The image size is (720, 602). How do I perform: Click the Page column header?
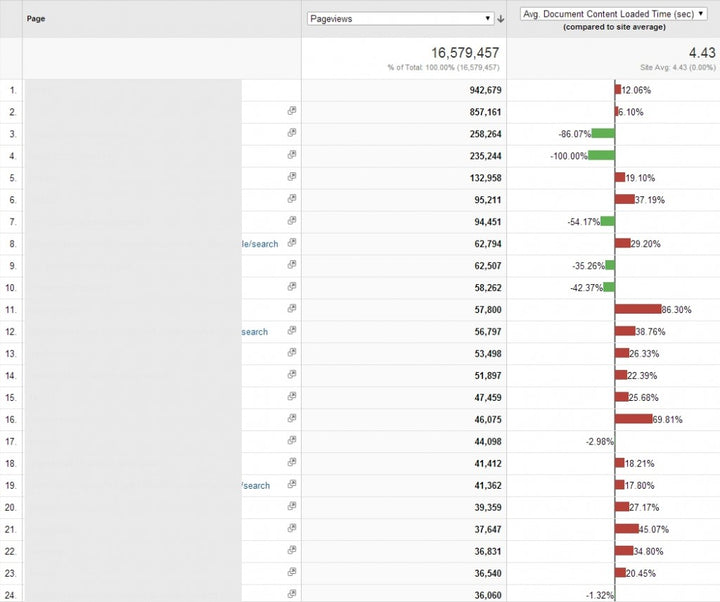click(x=36, y=18)
